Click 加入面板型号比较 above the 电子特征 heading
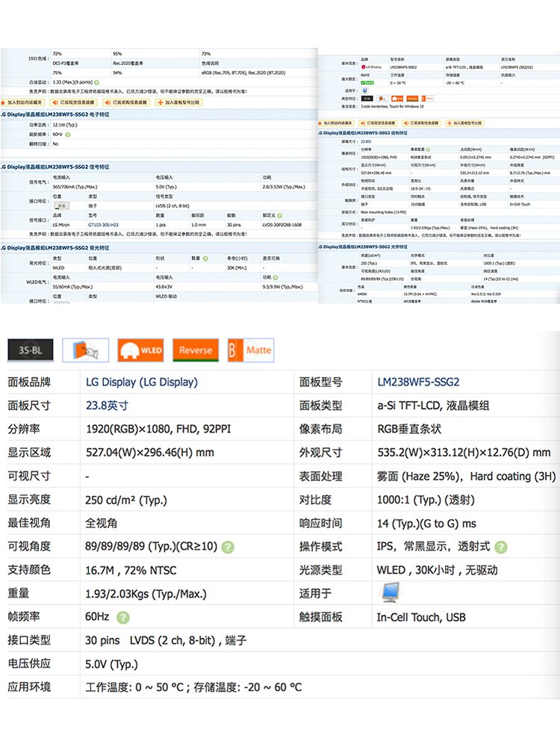This screenshot has height=747, width=560. [179, 102]
